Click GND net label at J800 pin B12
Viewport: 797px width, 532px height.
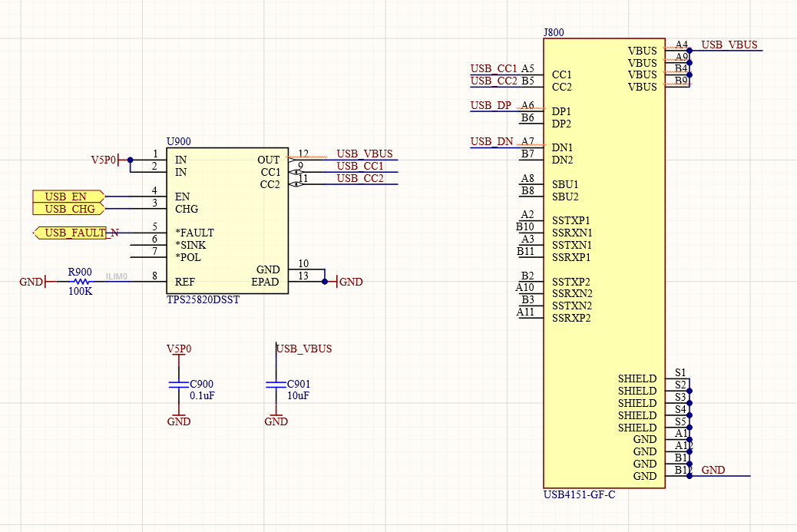point(713,470)
